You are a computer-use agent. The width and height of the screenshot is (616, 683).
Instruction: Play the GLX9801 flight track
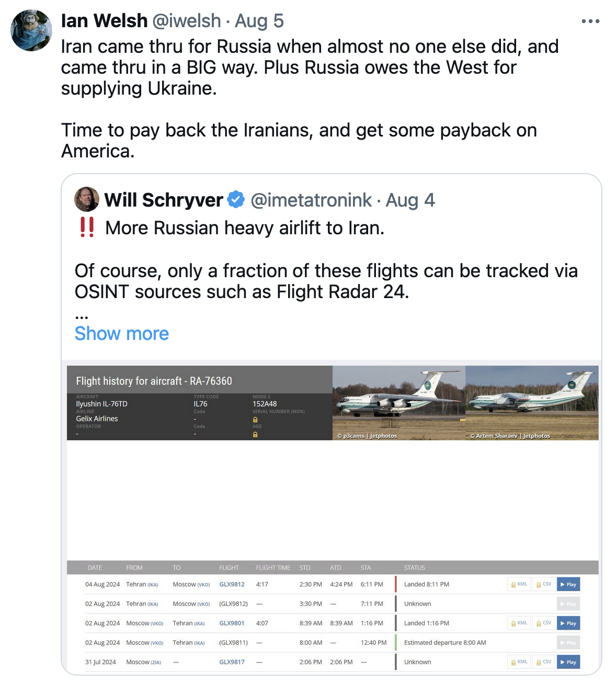click(568, 623)
